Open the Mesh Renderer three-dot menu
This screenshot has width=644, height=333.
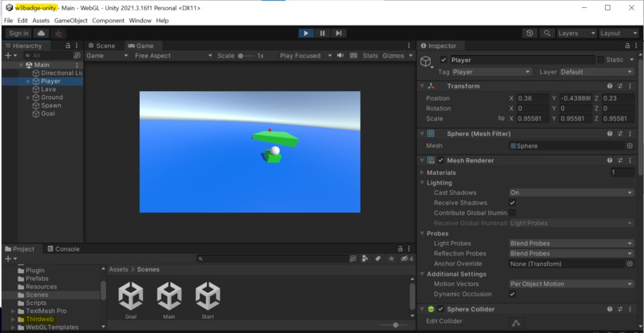630,161
